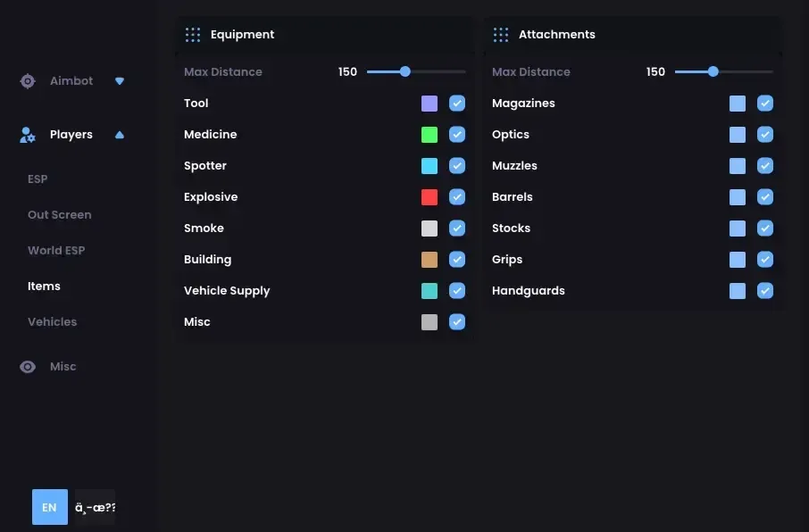Open the Building color swatch
809x532 pixels.
coord(430,260)
